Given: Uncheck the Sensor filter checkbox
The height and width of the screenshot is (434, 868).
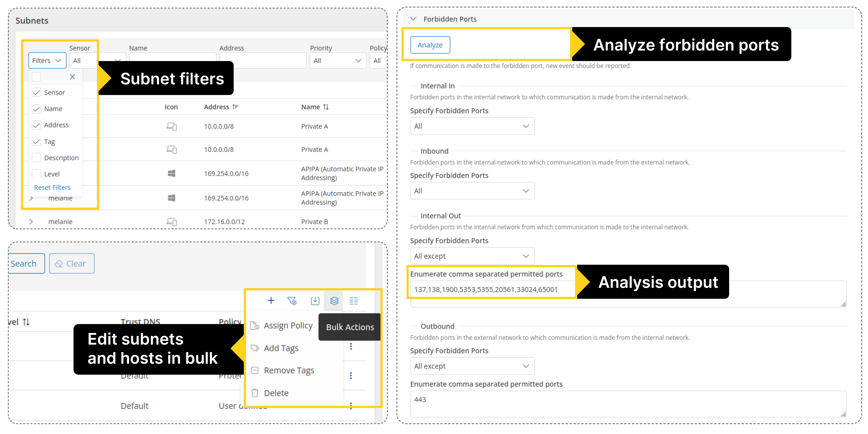Looking at the screenshot, I should [x=36, y=92].
